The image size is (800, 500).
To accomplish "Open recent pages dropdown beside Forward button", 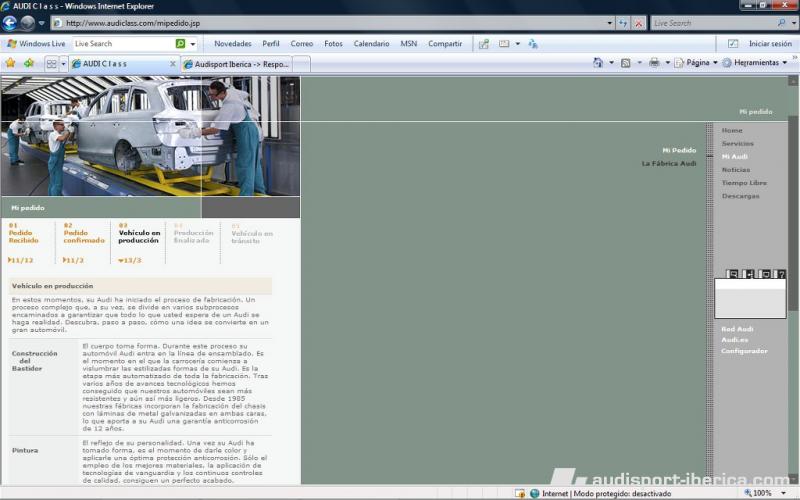I will click(41, 23).
